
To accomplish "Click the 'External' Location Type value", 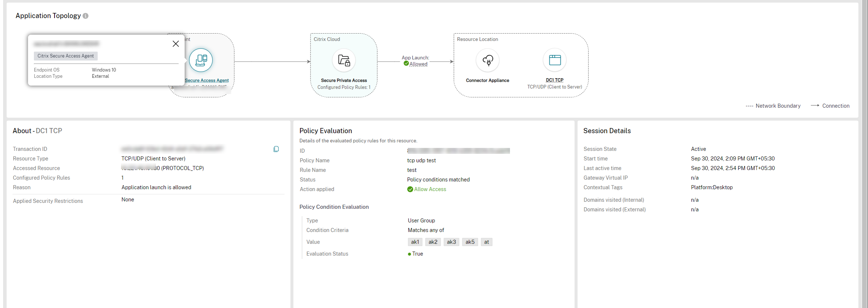I will pos(100,76).
